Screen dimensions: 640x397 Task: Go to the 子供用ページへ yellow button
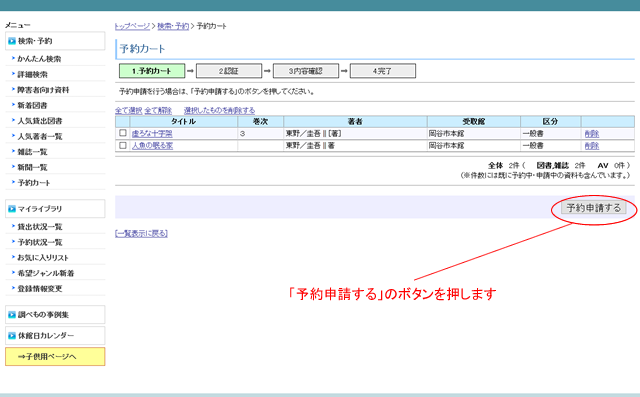pos(55,357)
